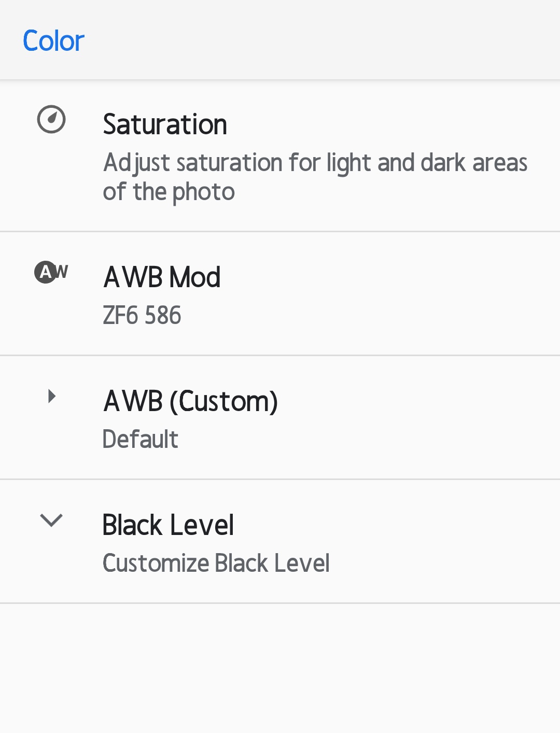Viewport: 560px width, 733px height.
Task: Expand AWB (Custom) with the triangle arrow
Action: click(51, 397)
